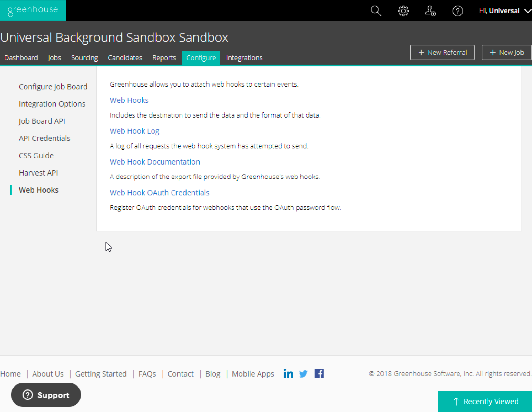Image resolution: width=532 pixels, height=412 pixels.
Task: Open Configure Job Board in sidebar
Action: [x=53, y=87]
